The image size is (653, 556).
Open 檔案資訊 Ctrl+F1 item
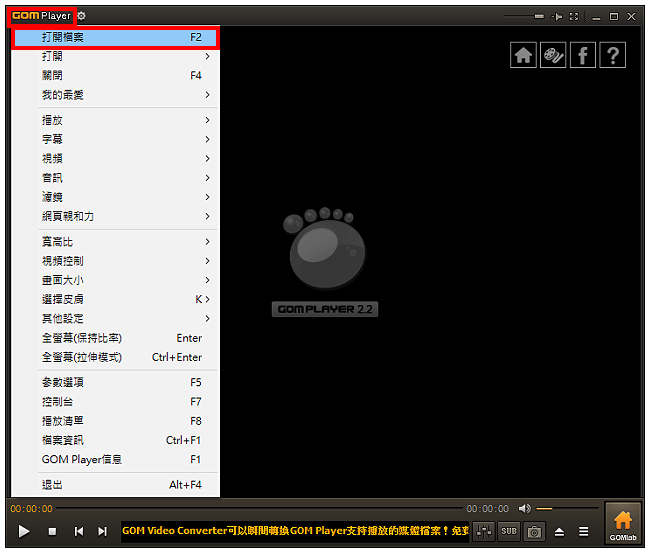point(115,440)
